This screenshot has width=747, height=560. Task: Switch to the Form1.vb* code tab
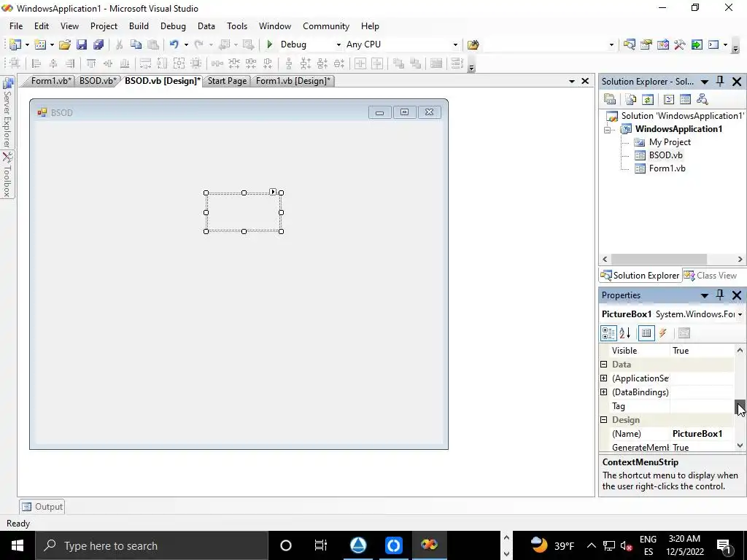50,81
